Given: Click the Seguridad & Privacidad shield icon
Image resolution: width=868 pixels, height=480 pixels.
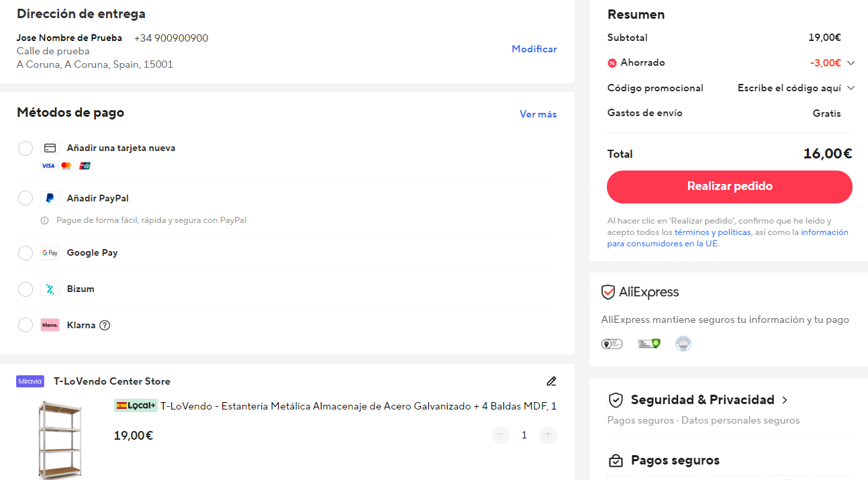Looking at the screenshot, I should [x=616, y=400].
